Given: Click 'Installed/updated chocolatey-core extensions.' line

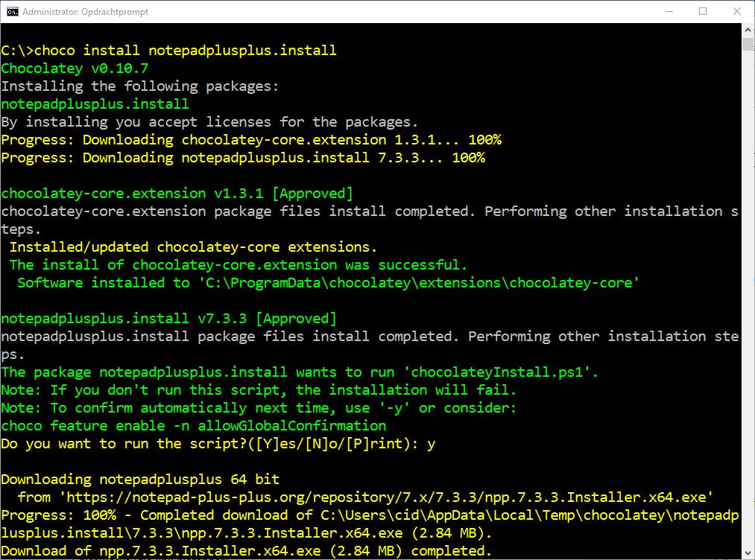Looking at the screenshot, I should 193,246.
